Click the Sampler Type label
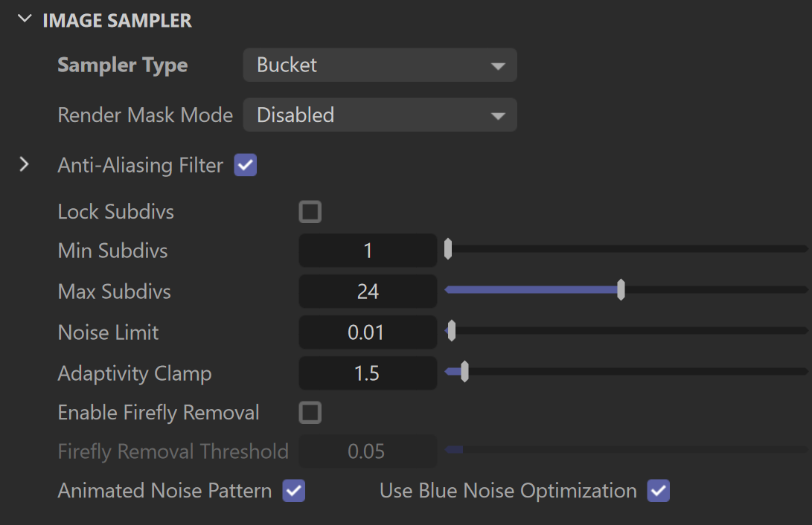 (x=123, y=65)
